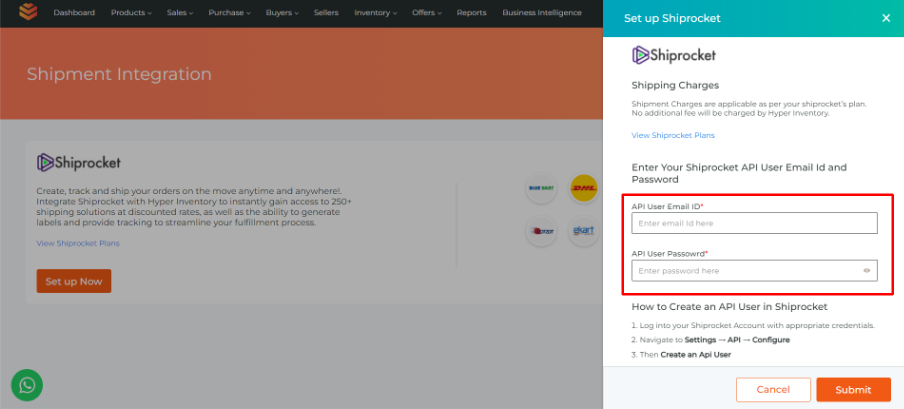Click the Submit button
This screenshot has width=904, height=409.
(853, 389)
